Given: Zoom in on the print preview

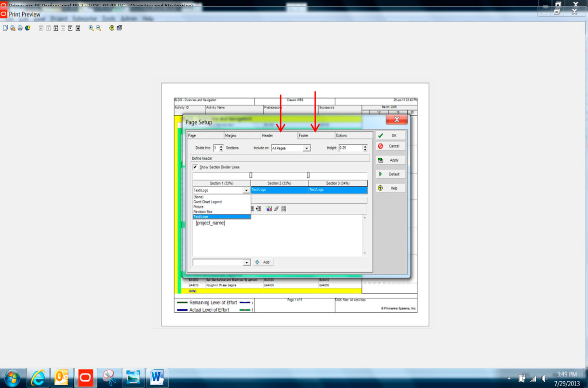Looking at the screenshot, I should point(91,28).
